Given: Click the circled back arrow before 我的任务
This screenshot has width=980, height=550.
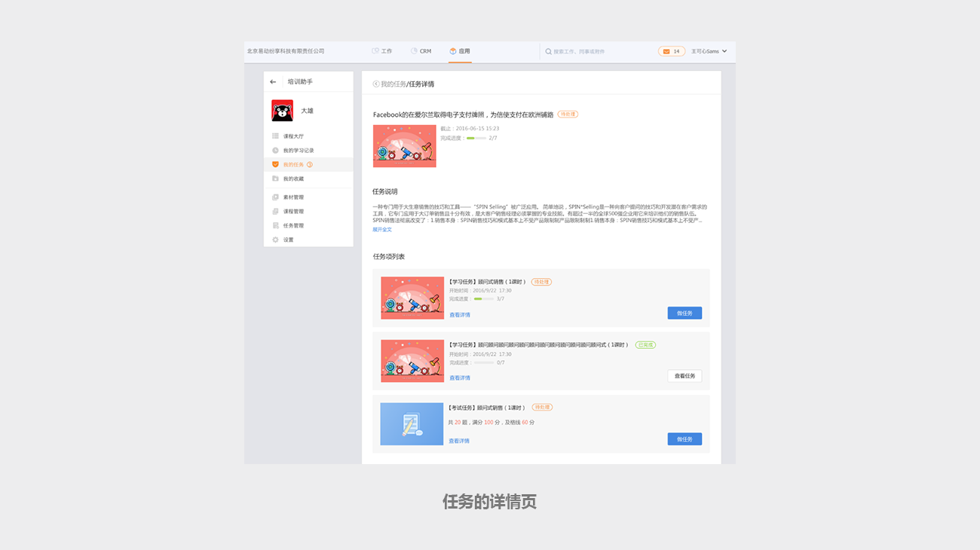Looking at the screenshot, I should pos(376,84).
